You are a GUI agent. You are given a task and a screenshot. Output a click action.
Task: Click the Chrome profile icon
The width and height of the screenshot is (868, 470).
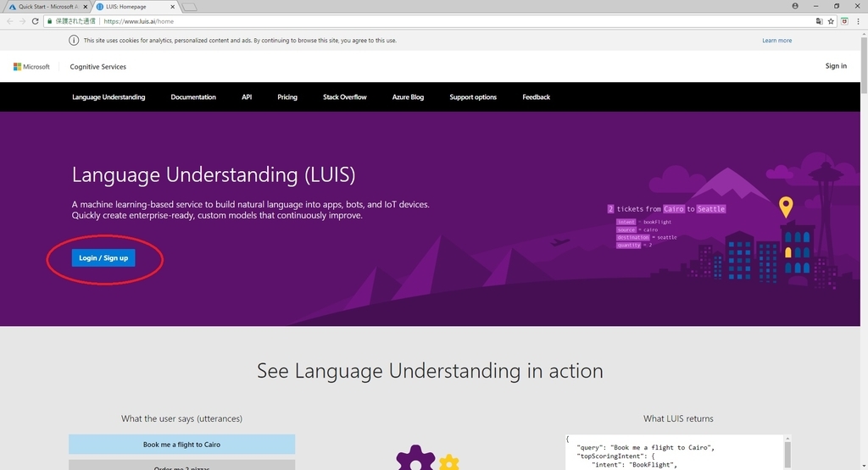pos(795,6)
